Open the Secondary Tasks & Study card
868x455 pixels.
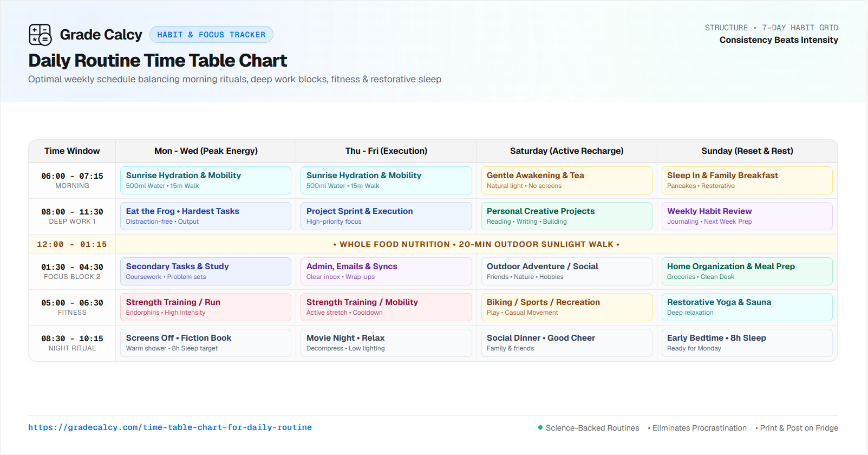(x=206, y=271)
